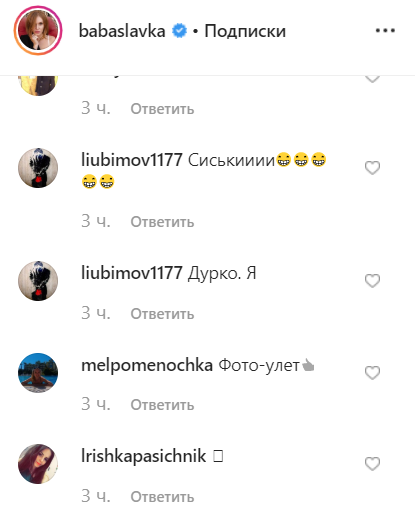Like the liubimov1177 Сиськииии comment
The width and height of the screenshot is (415, 530).
coord(372,168)
